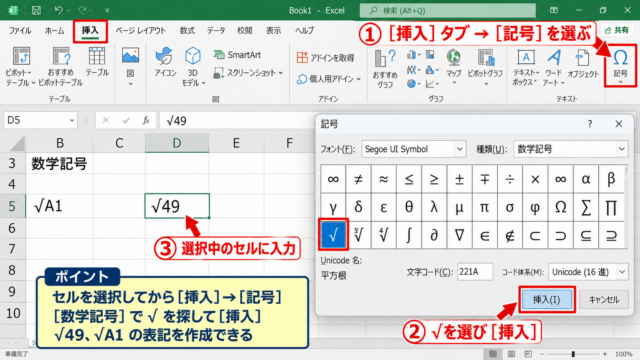
Task: Click the character code field 221A
Action: click(x=475, y=272)
